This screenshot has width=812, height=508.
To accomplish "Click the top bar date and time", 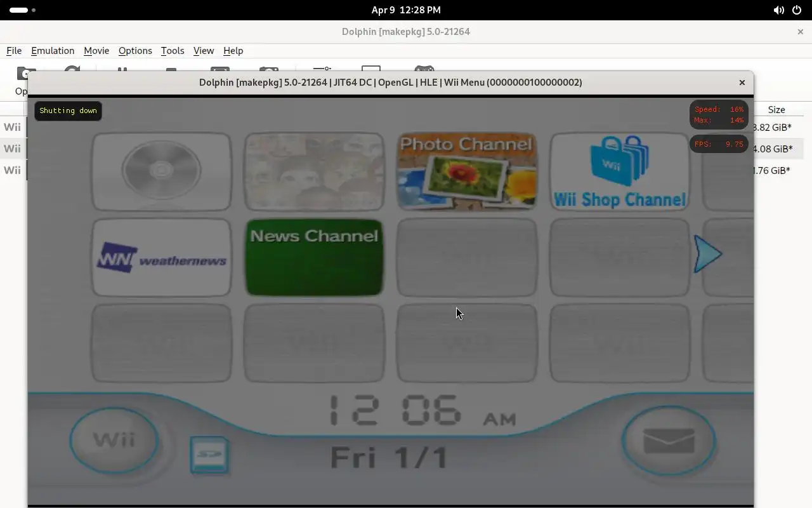I will tap(406, 10).
